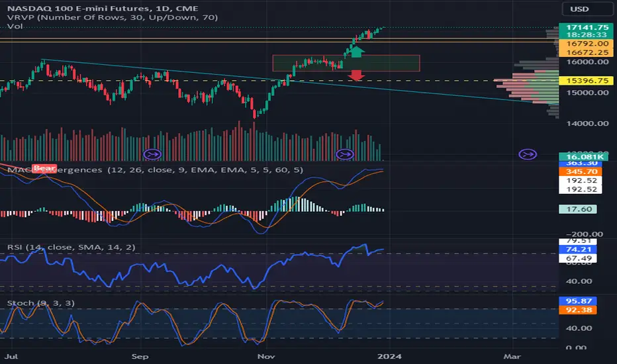
Task: Click the blue Stoch %K value 95.87
Action: pos(578,301)
